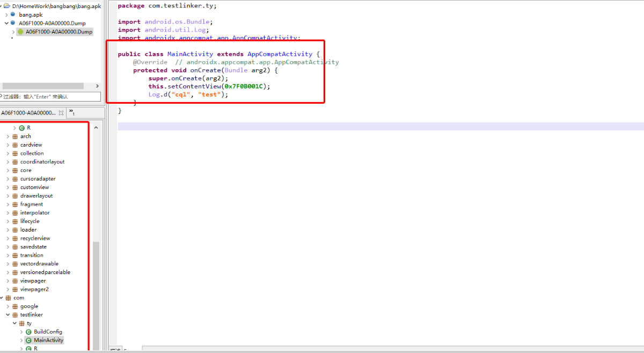Image resolution: width=644 pixels, height=353 pixels.
Task: Click the google package icon
Action: 15,306
